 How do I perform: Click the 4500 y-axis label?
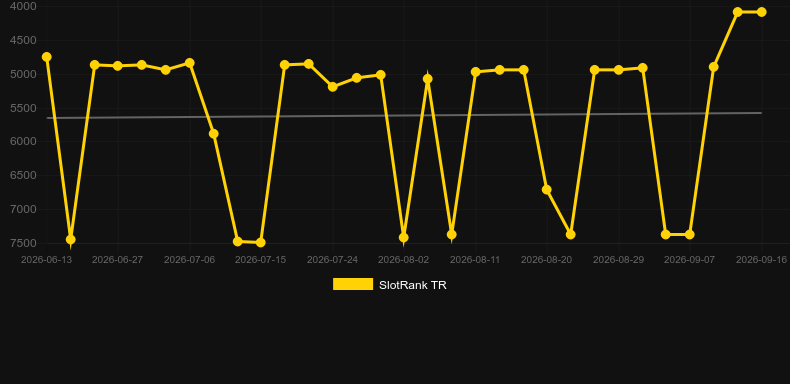(23, 40)
